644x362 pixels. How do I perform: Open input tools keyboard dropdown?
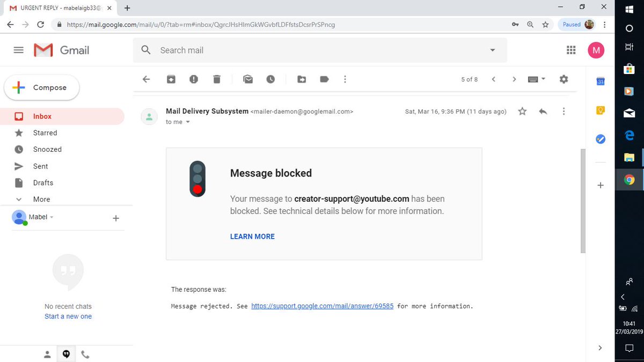pyautogui.click(x=537, y=79)
